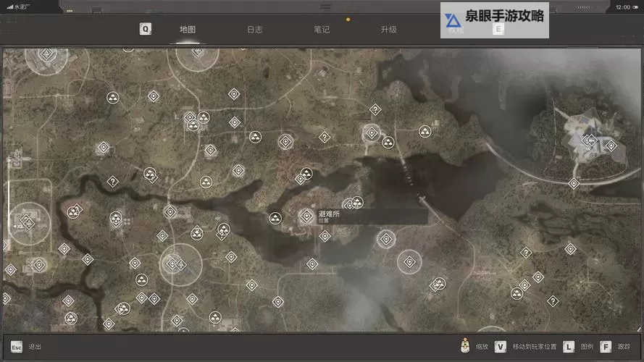Select double-diamond marker in large circle at left edge
Screen dimensions: 644x362
coord(27,222)
